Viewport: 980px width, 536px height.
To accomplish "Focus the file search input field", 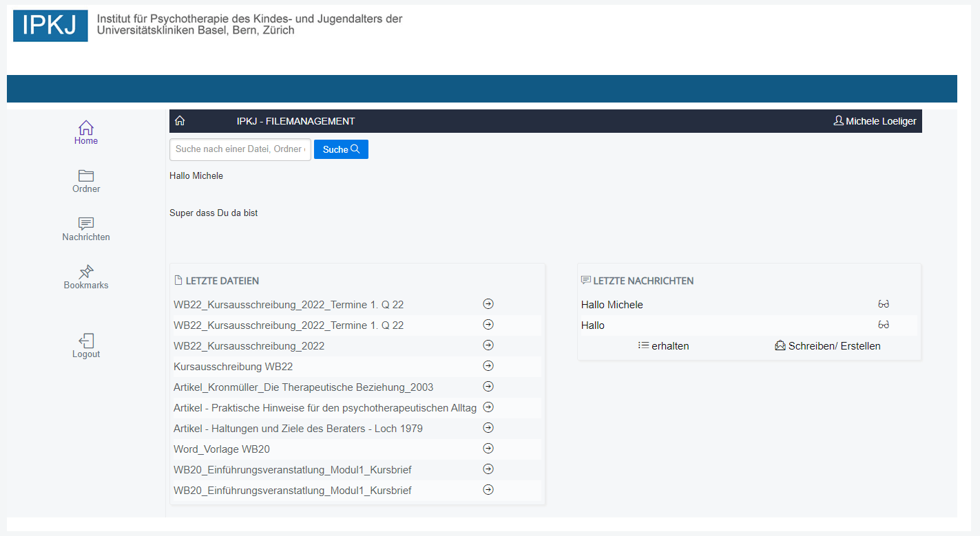I will click(240, 149).
